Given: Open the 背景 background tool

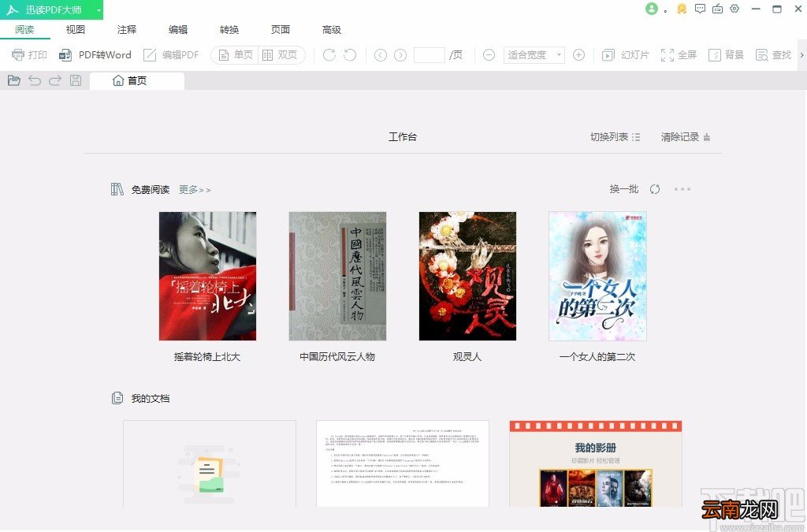Looking at the screenshot, I should tap(726, 54).
